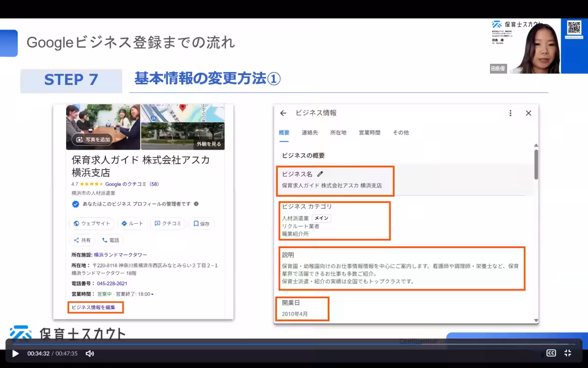
Task: Open reviews via the クチコミ icon
Action: pos(157,223)
